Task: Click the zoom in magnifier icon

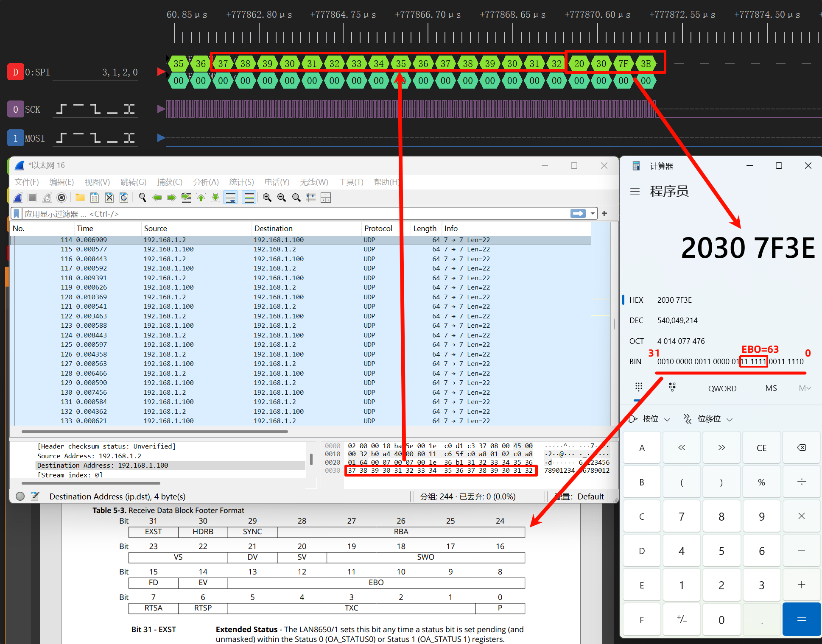Action: tap(267, 198)
